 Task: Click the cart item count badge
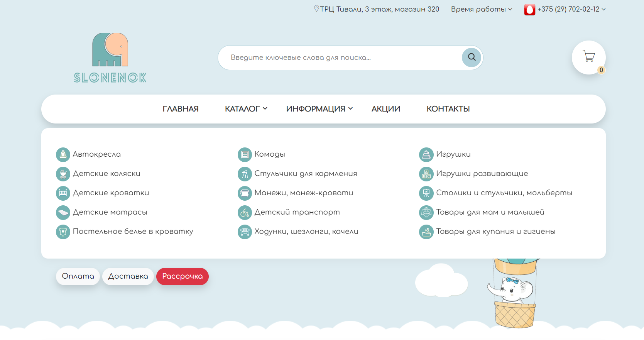coord(601,70)
